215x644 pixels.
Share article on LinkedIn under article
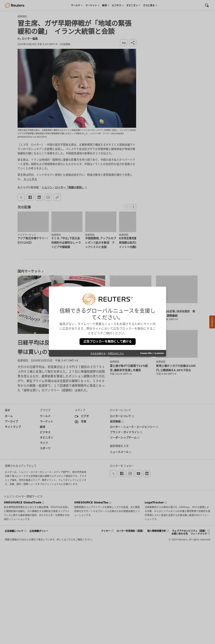39,197
